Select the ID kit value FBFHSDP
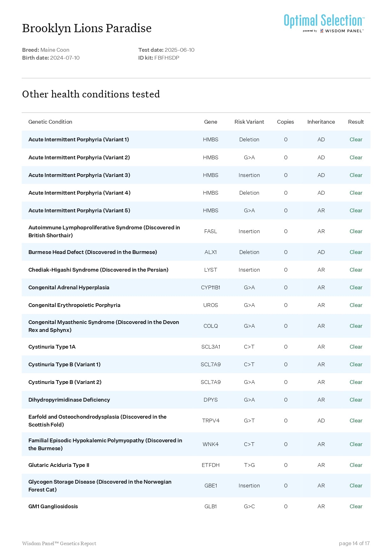This screenshot has height=554, width=392. pos(167,58)
